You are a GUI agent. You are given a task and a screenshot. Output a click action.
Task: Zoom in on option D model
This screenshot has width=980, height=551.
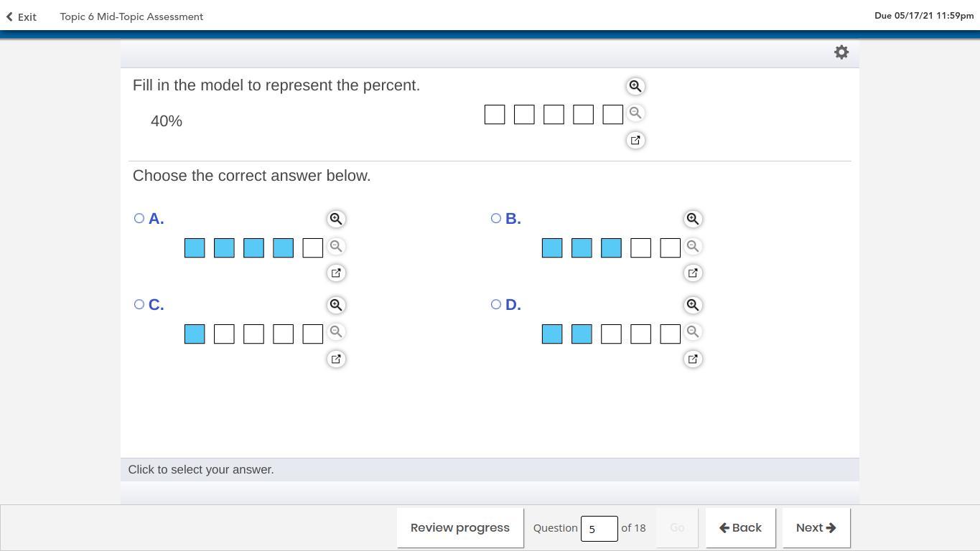click(x=693, y=305)
